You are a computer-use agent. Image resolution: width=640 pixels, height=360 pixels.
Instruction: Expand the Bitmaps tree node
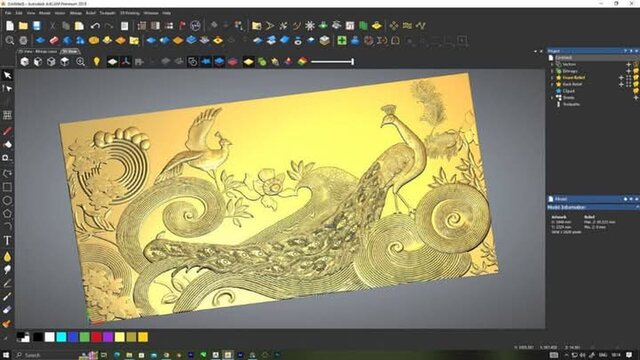click(552, 71)
